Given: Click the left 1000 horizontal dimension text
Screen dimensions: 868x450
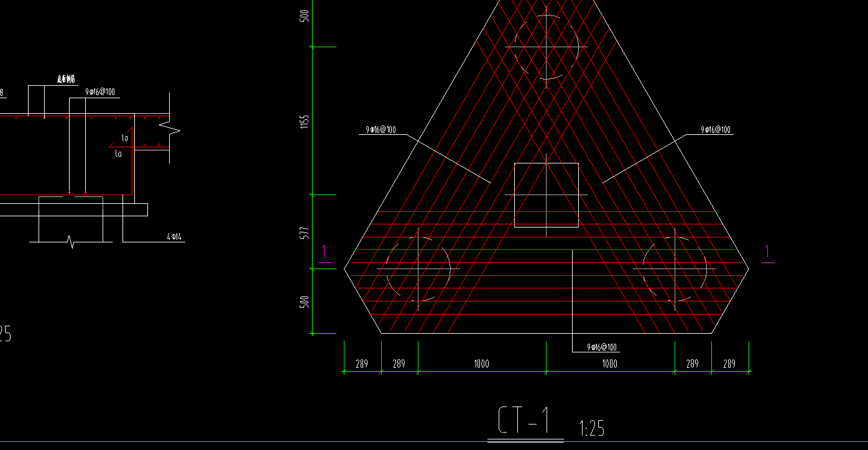Looking at the screenshot, I should pyautogui.click(x=481, y=364).
